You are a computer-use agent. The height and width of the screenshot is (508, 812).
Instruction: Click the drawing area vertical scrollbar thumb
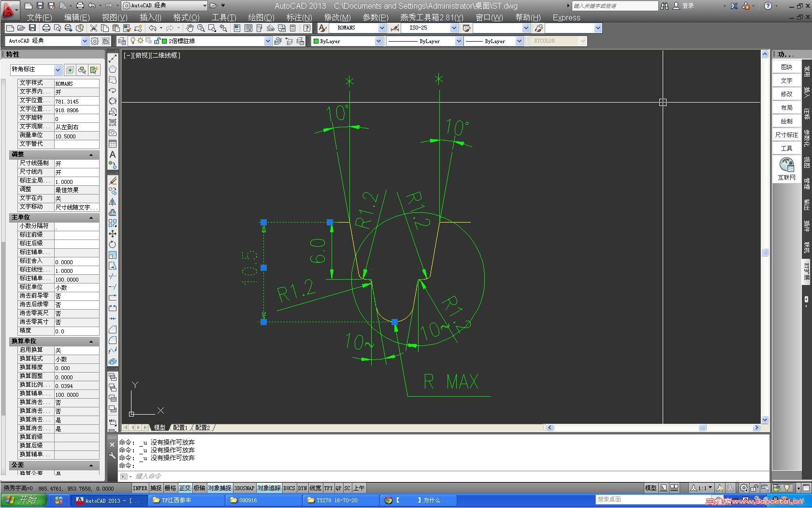pyautogui.click(x=765, y=253)
